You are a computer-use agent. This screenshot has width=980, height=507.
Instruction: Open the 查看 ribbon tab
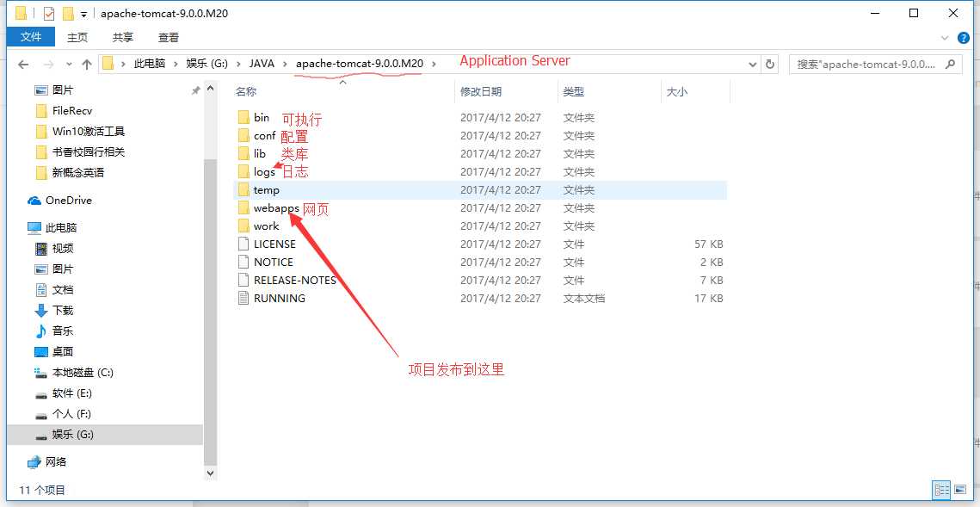(169, 38)
